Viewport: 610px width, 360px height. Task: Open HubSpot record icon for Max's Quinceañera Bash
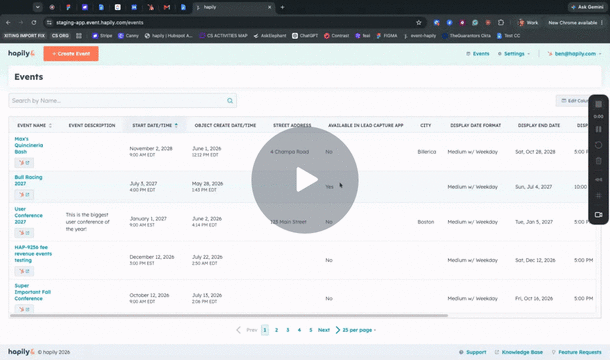point(24,163)
